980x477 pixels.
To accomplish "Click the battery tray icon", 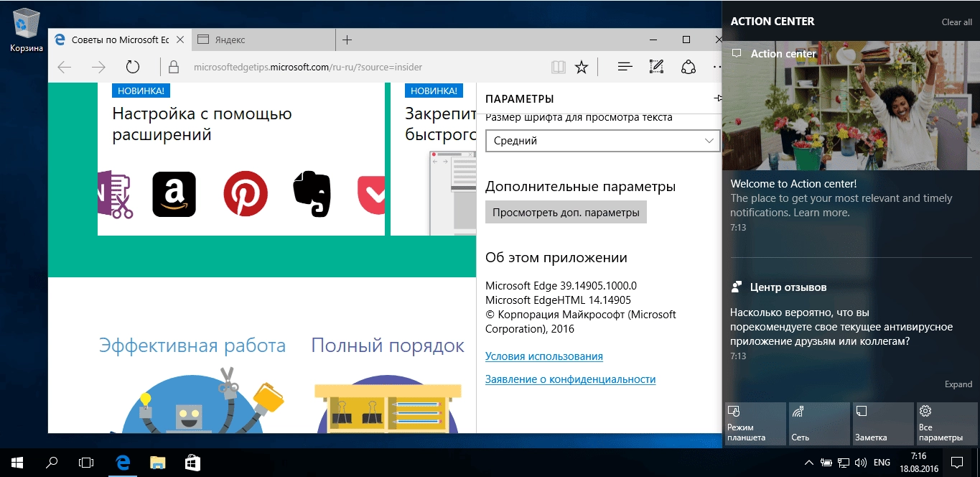I will coord(826,463).
